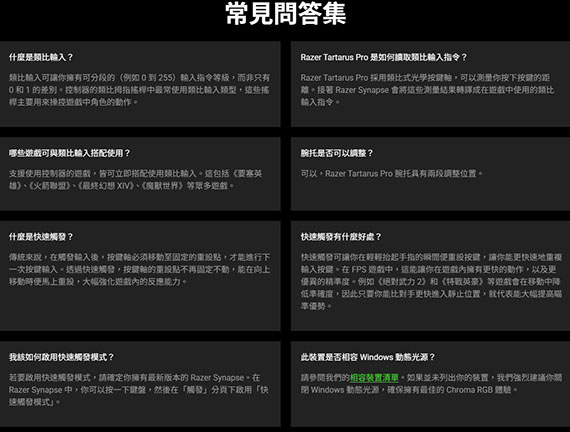Image resolution: width=570 pixels, height=432 pixels.
Task: Click the answer about 類比式光學按鍵軸
Action: (427, 90)
